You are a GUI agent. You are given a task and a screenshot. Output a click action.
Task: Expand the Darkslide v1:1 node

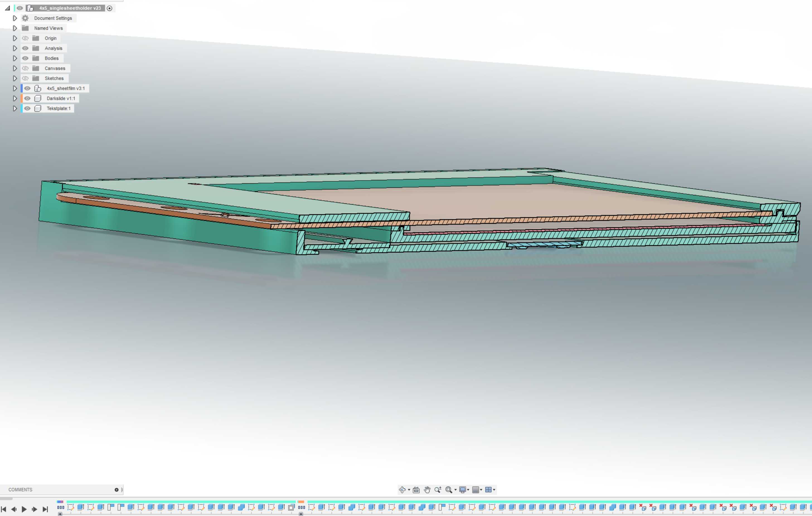click(x=15, y=98)
